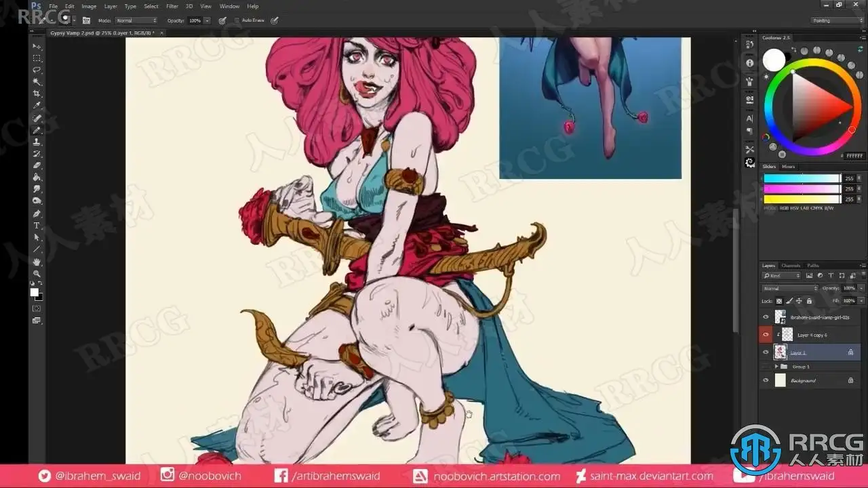868x488 pixels.
Task: Open the Window menu
Action: coord(229,6)
